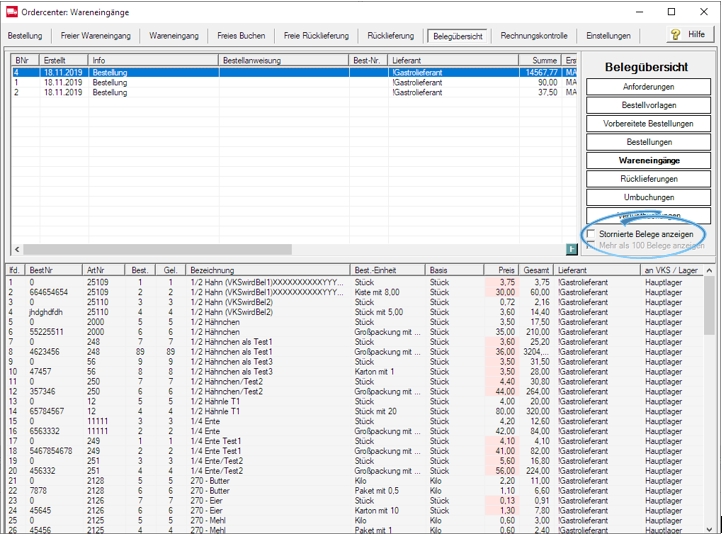Enable Stornierte Belege anzeigen checkbox
Image resolution: width=722 pixels, height=537 pixels.
pyautogui.click(x=591, y=234)
